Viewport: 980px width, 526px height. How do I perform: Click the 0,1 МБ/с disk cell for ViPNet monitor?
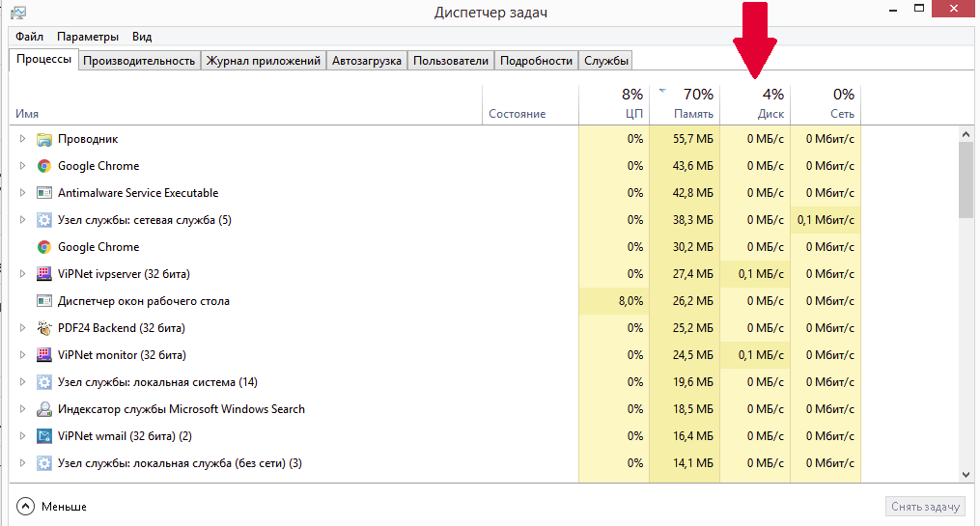point(756,355)
